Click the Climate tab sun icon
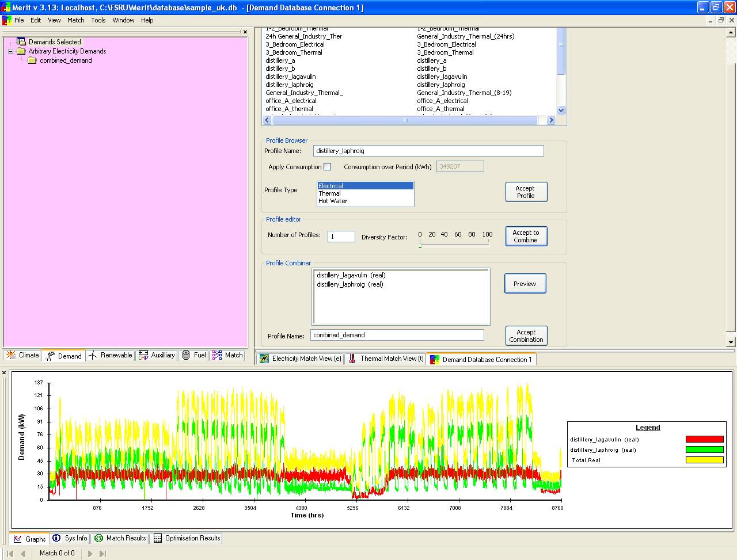Screen dimensions: 737x560 pyautogui.click(x=11, y=355)
